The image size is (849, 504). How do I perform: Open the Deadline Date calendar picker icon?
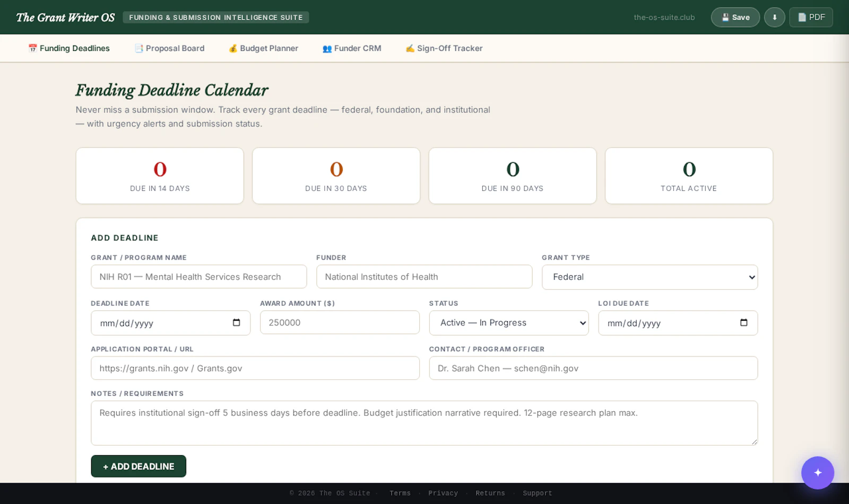coord(237,323)
